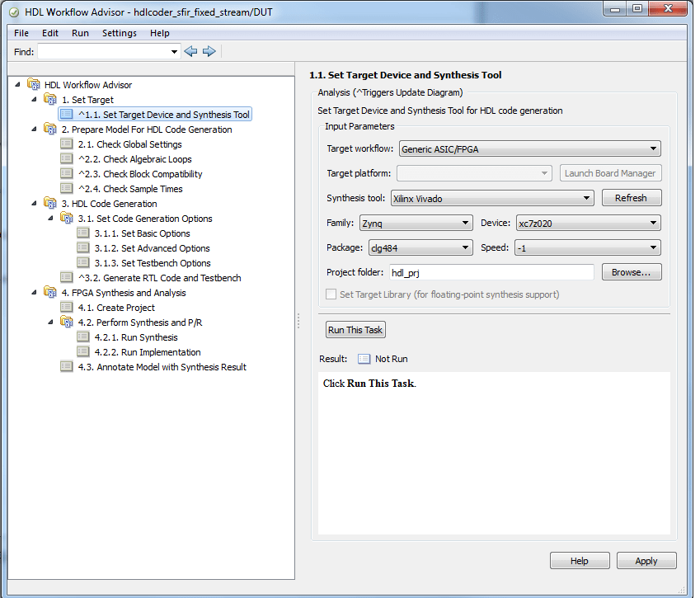Click the Help button at bottom right
700x598 pixels.
point(580,561)
